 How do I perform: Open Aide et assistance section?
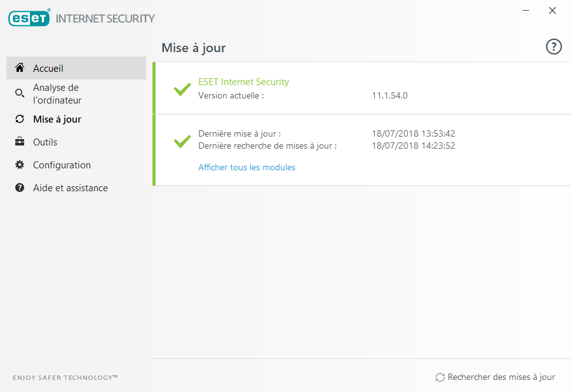click(71, 188)
